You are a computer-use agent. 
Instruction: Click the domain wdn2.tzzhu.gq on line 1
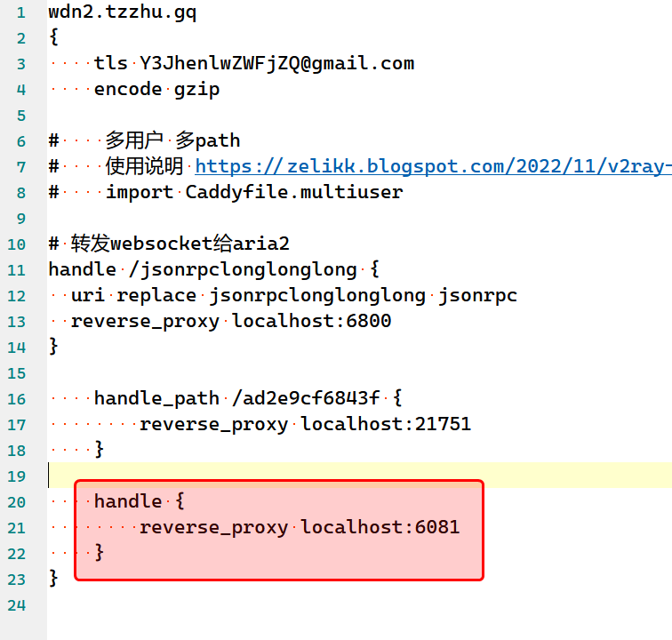coord(123,12)
